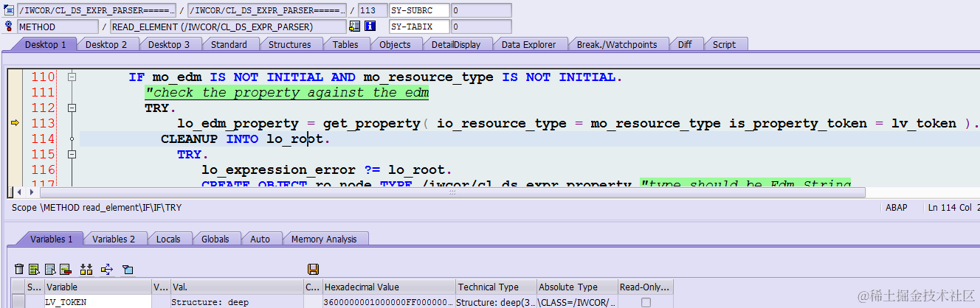Screen dimensions: 980x308
Task: Select the Variables 1 tab
Action: click(51, 239)
